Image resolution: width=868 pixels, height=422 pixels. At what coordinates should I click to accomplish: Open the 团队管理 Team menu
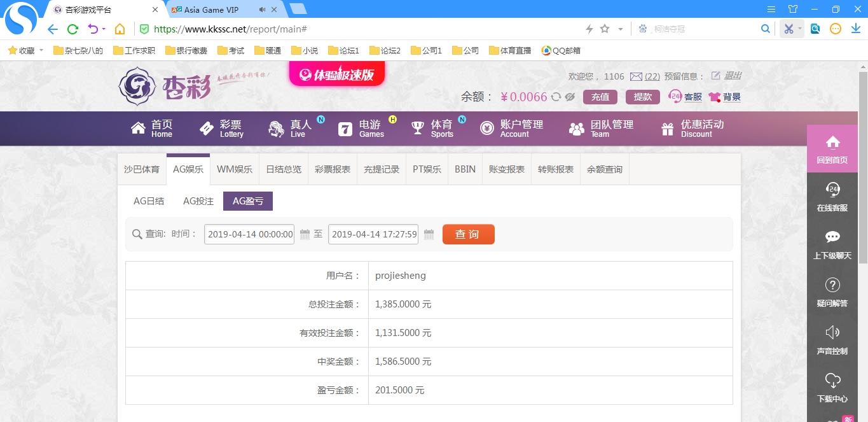(602, 129)
